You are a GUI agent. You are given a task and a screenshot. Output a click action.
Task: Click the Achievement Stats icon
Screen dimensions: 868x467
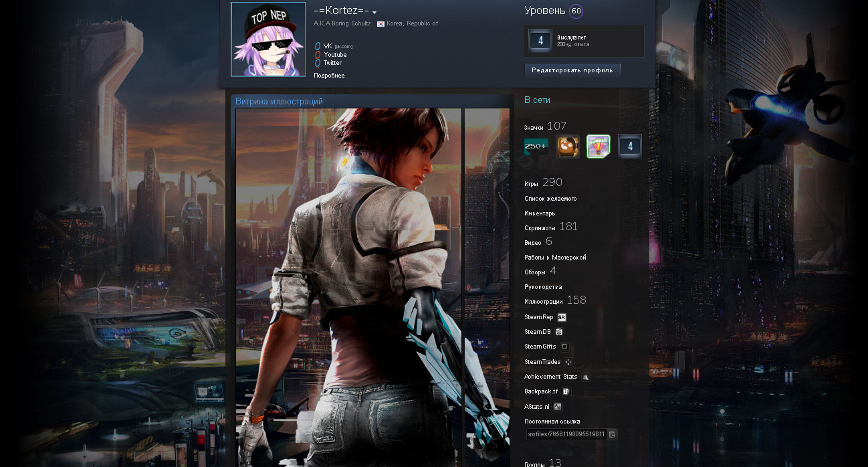click(586, 377)
